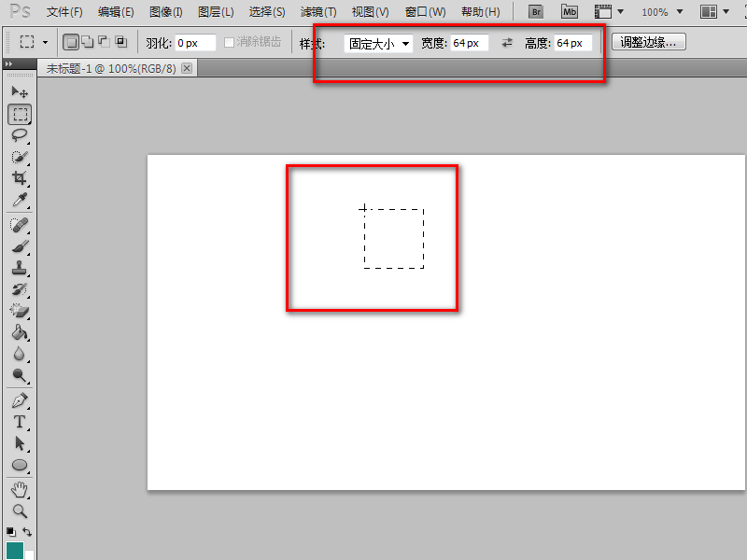The image size is (747, 560).
Task: Select the Paint Bucket tool
Action: [20, 332]
